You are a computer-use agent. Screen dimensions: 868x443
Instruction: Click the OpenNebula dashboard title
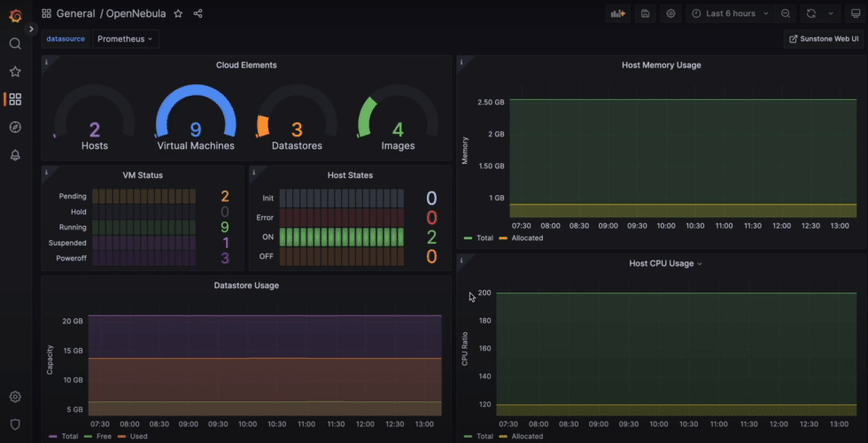click(x=136, y=14)
